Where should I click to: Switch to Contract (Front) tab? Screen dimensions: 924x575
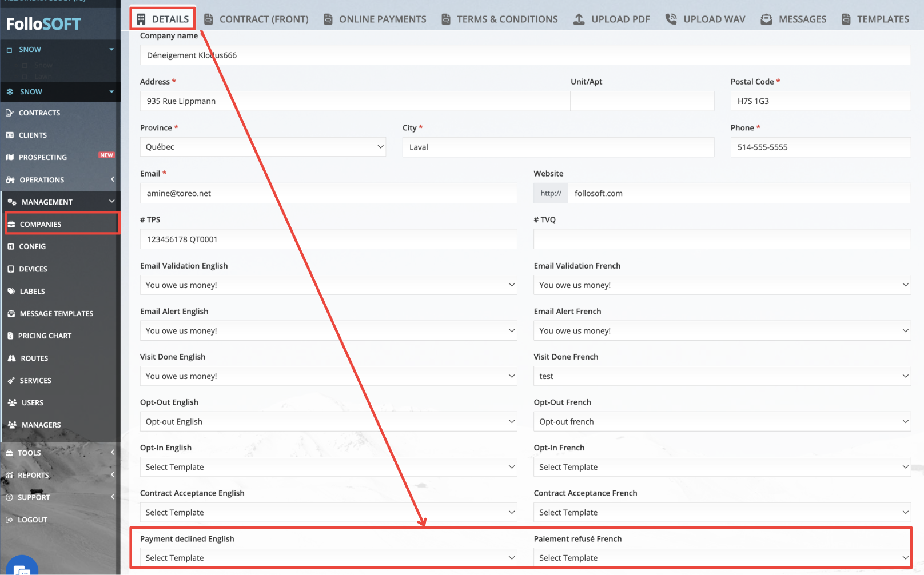coord(256,19)
